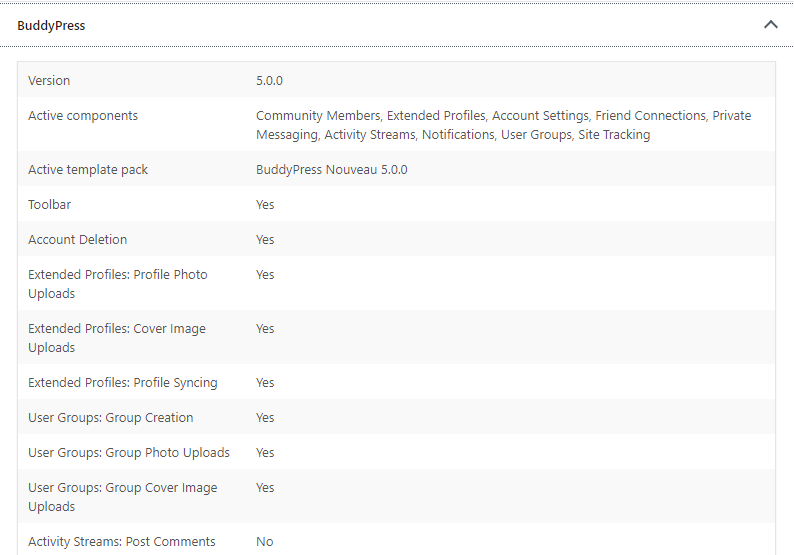Screen dimensions: 794x555
Task: Click No value for Post Comments
Action: 265,542
